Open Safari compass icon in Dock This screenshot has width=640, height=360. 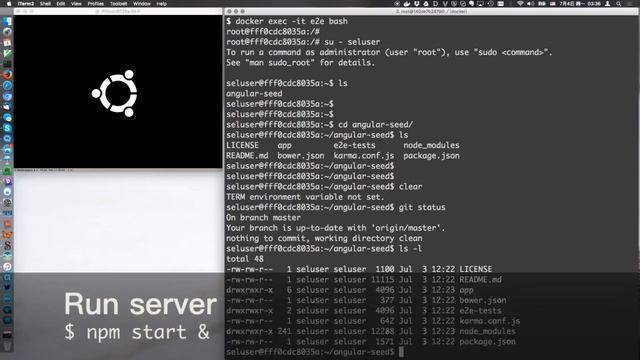[7, 85]
